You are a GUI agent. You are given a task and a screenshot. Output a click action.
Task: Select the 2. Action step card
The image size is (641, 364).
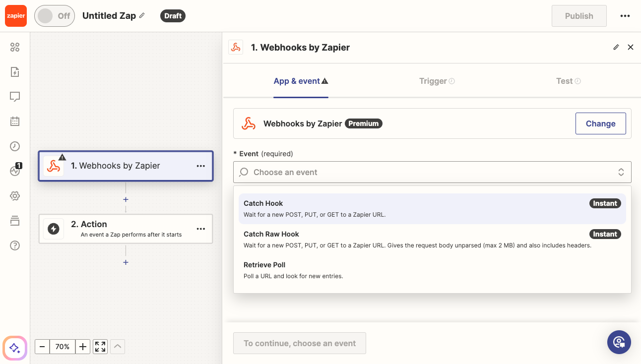[126, 229]
